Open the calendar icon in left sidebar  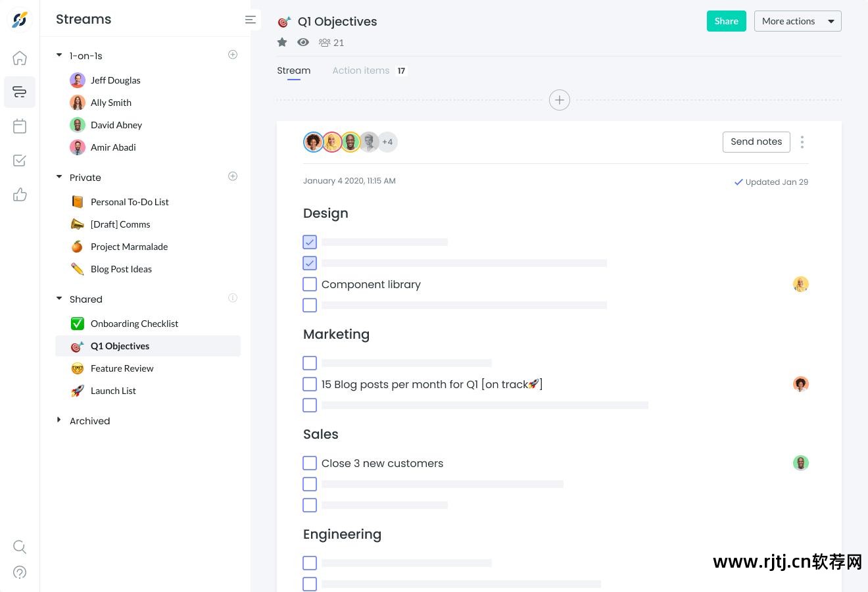20,126
